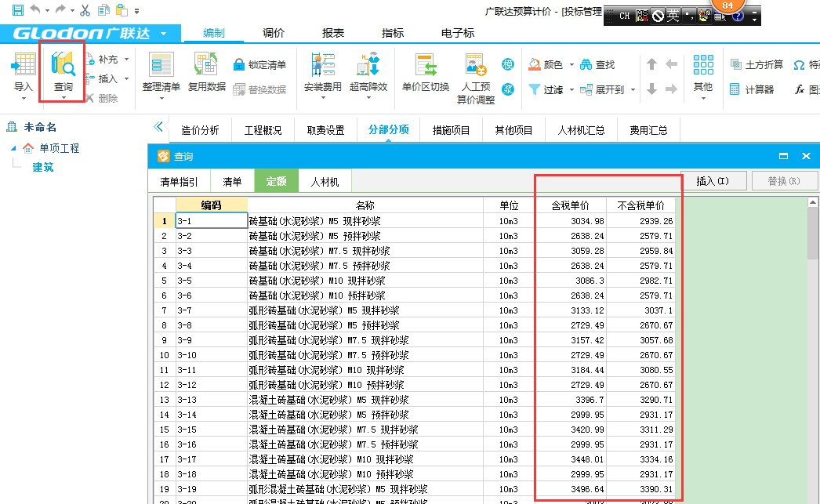
Task: Switch to the 调价 ribbon tab
Action: [273, 33]
